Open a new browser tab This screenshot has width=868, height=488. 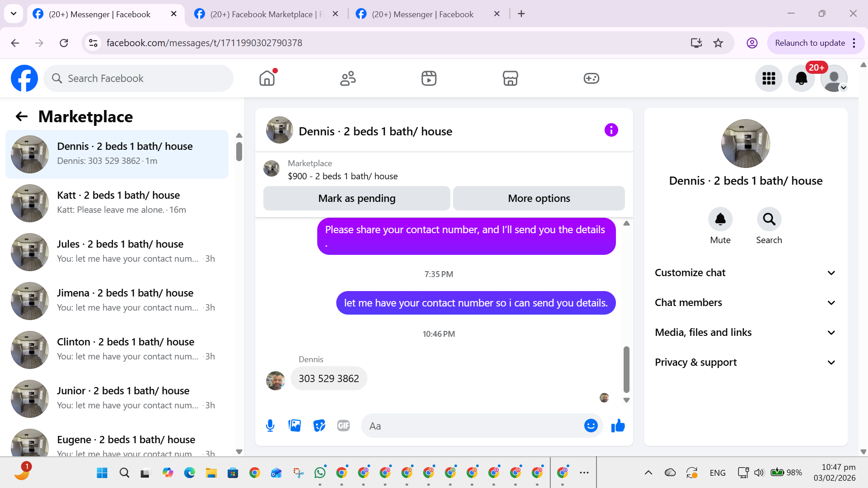[x=521, y=14]
